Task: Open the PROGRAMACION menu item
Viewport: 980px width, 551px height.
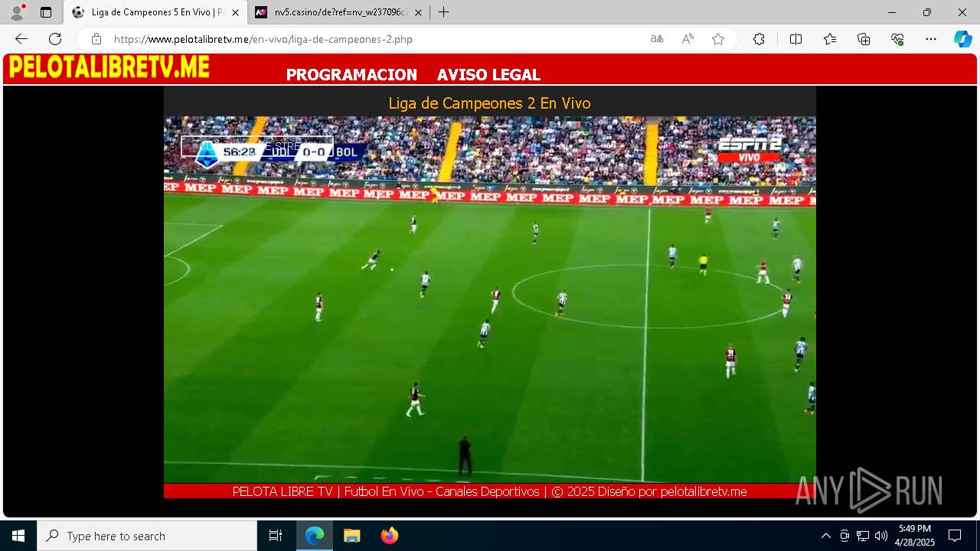Action: (x=351, y=75)
